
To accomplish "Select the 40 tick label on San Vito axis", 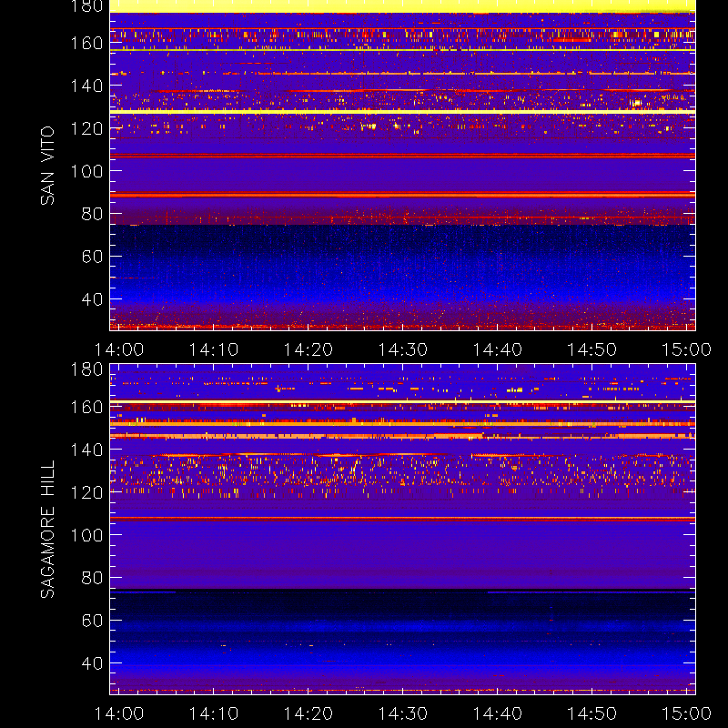I will pyautogui.click(x=92, y=299).
